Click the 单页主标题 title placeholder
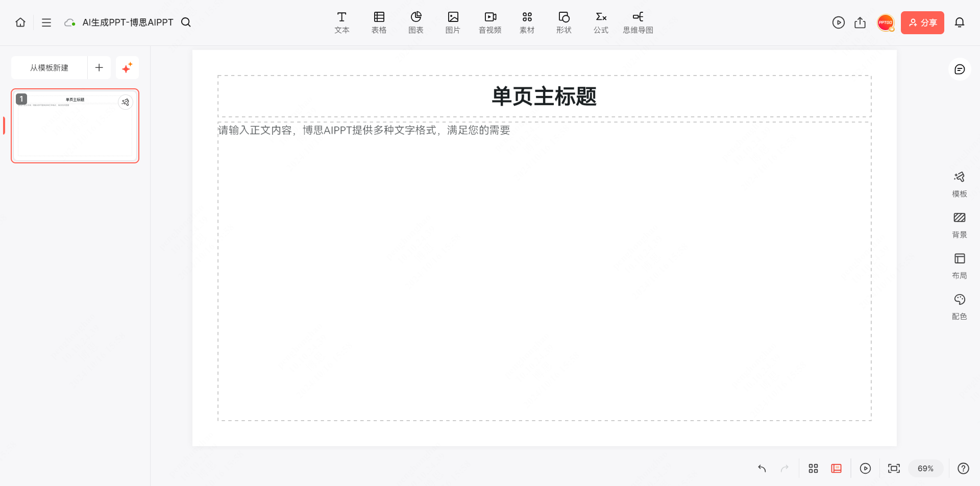980x486 pixels. pyautogui.click(x=545, y=96)
